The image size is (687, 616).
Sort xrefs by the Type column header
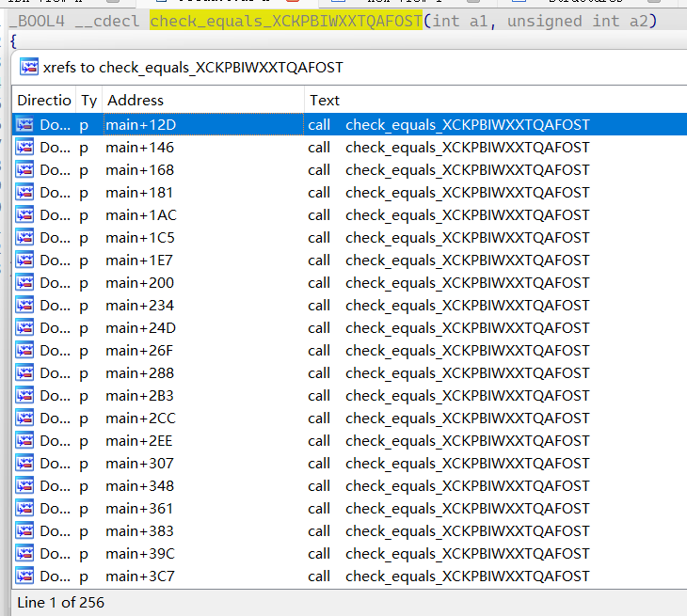[x=89, y=101]
